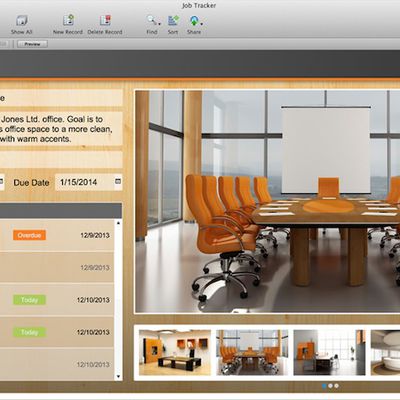Expand the Find dropdown arrow
The image size is (400, 400).
click(x=159, y=24)
